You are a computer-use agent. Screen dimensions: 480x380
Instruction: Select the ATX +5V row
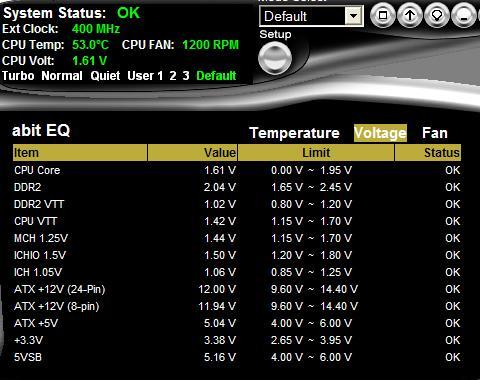point(237,323)
